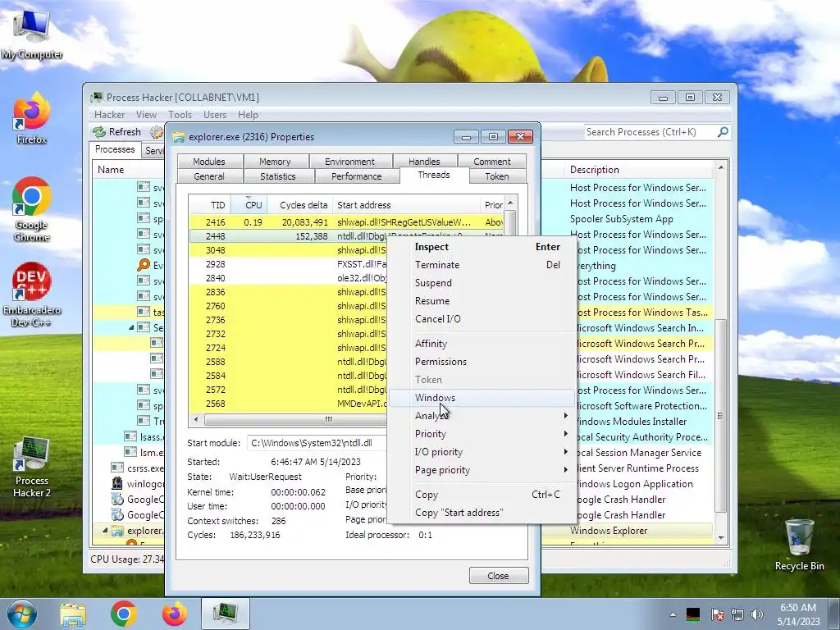Click Description column header in main window
840x630 pixels.
click(x=638, y=170)
